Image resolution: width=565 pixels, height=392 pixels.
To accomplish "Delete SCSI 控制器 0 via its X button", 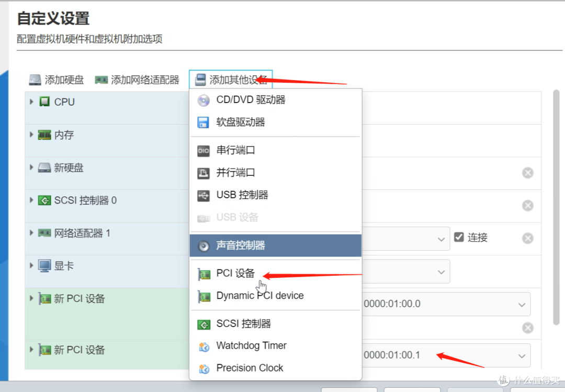I will coord(528,205).
